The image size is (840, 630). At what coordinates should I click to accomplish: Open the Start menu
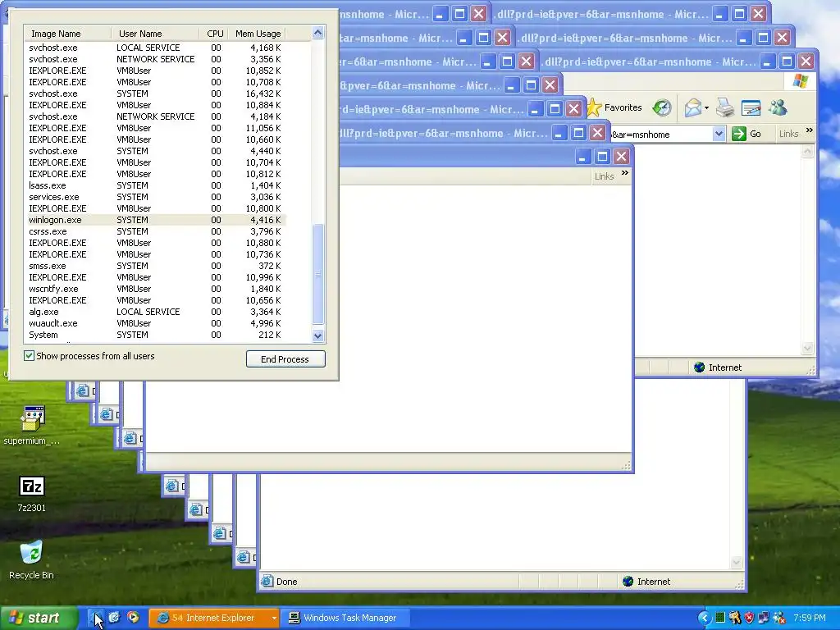click(39, 618)
